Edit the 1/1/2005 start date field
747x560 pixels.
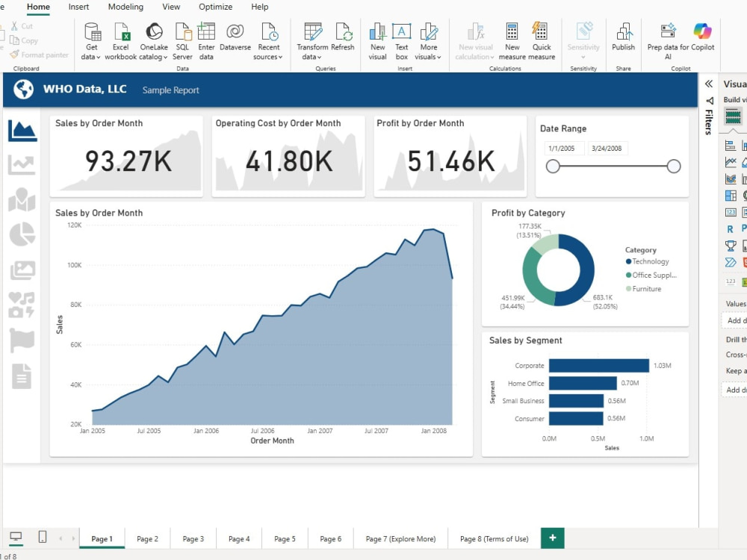coord(565,149)
